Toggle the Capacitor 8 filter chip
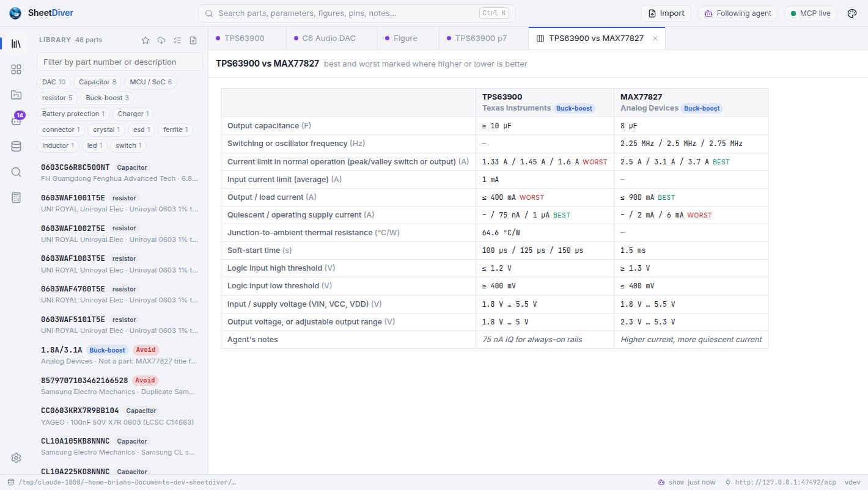Screen dimensions: 868x490 click(x=97, y=82)
